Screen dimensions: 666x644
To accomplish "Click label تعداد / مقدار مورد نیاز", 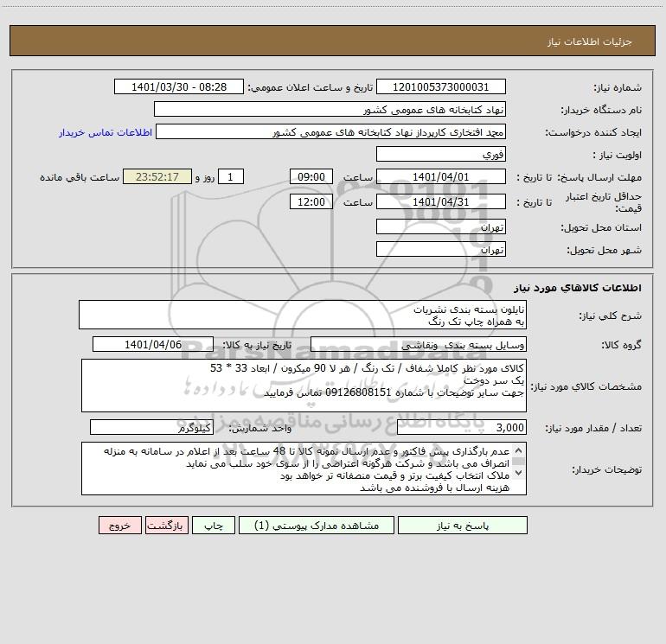I will coord(593,428).
